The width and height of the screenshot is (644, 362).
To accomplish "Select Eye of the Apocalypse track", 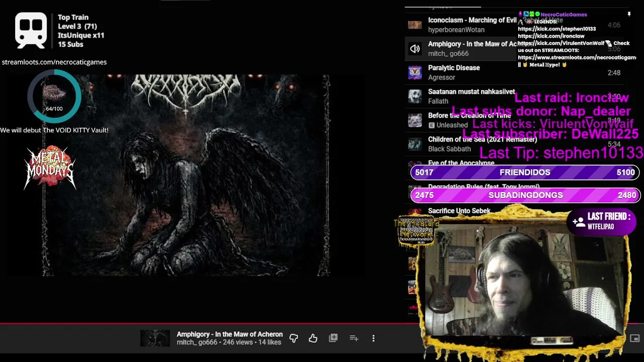I will 461,163.
